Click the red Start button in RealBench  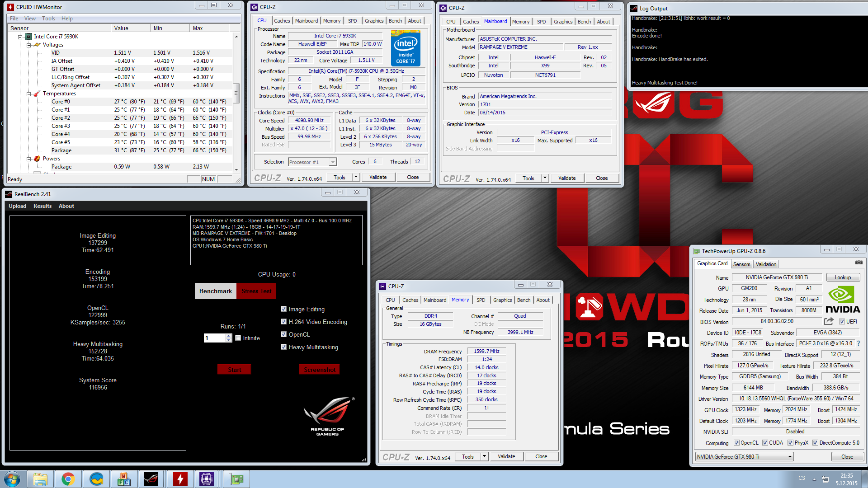(x=234, y=370)
